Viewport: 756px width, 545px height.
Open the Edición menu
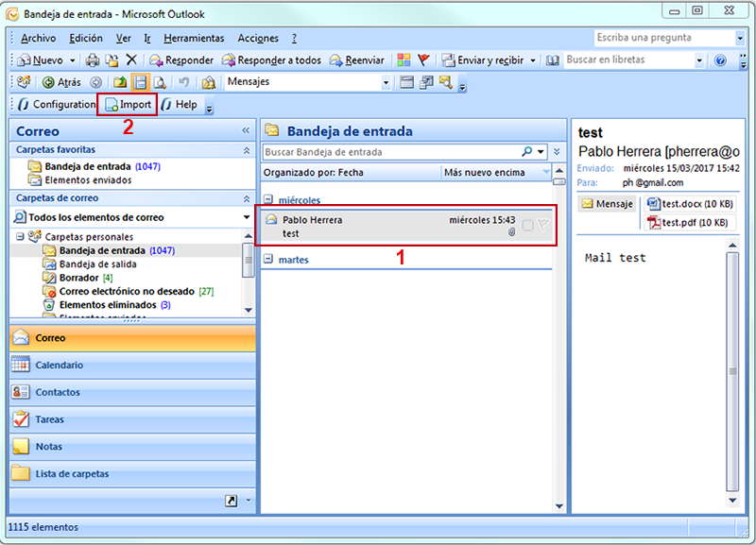click(86, 38)
